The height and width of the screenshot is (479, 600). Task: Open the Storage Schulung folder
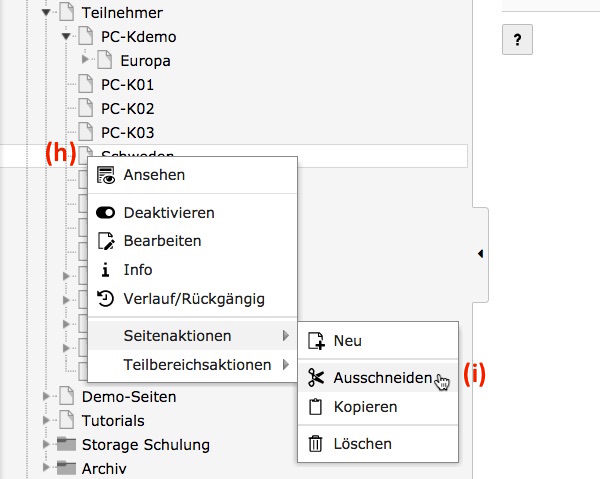click(x=131, y=445)
